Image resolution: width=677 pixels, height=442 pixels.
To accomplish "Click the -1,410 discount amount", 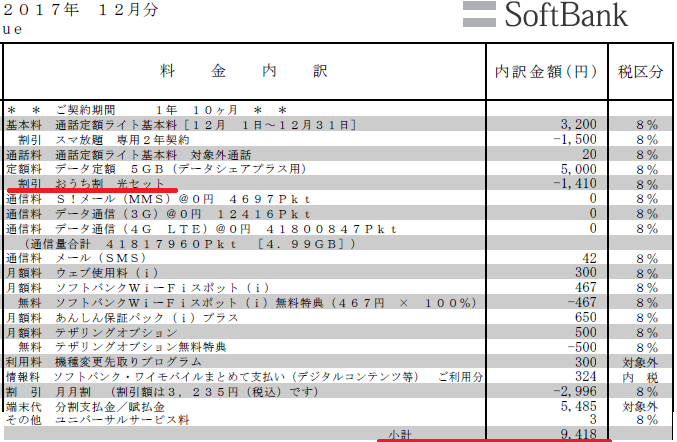I will point(575,183).
